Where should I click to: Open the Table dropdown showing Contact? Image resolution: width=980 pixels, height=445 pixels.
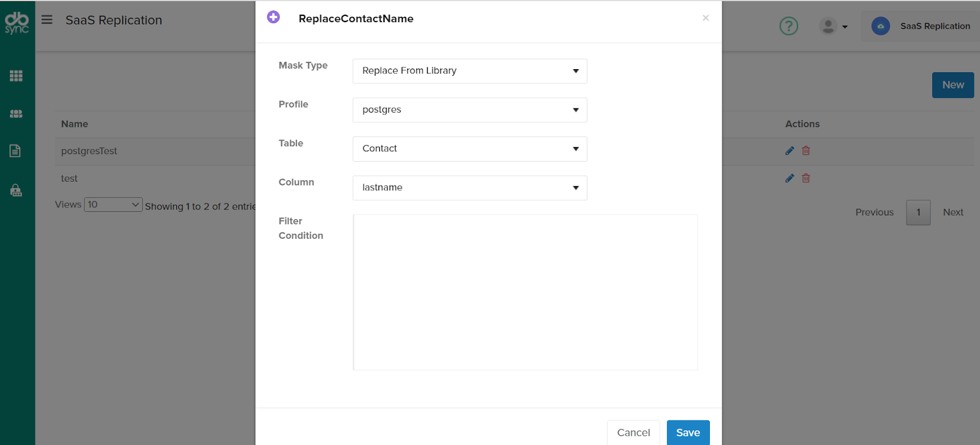click(x=470, y=149)
